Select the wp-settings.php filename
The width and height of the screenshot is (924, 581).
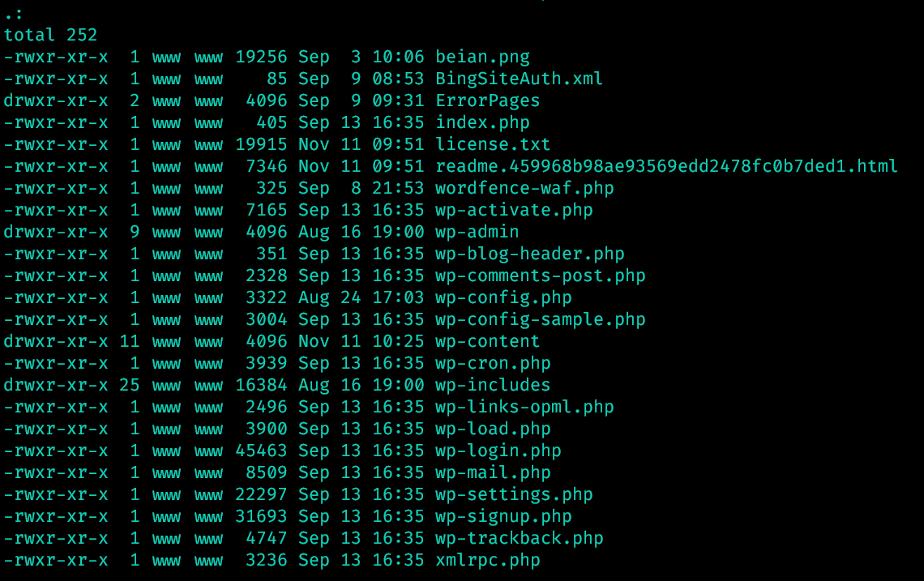click(x=514, y=494)
